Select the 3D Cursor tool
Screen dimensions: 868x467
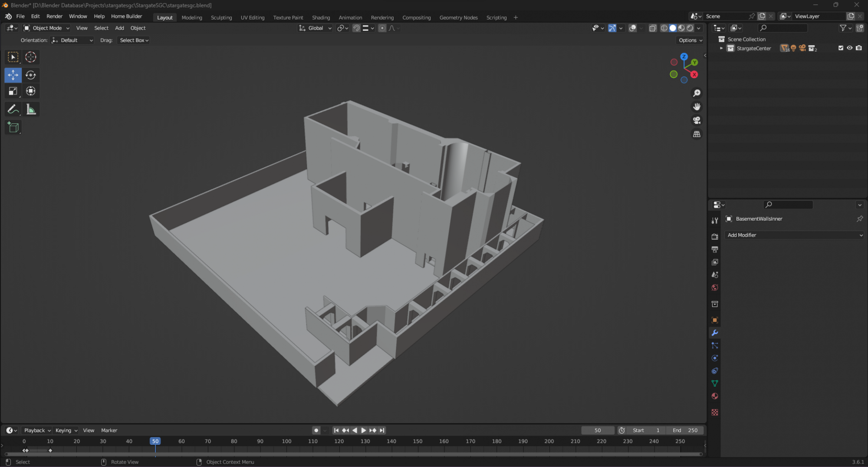[x=30, y=57]
